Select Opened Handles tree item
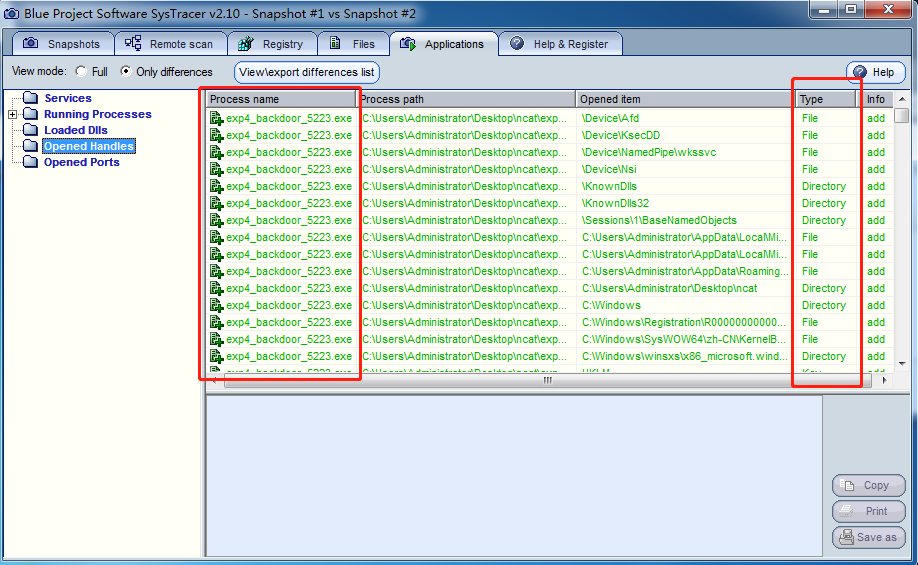The height and width of the screenshot is (565, 918). click(89, 146)
